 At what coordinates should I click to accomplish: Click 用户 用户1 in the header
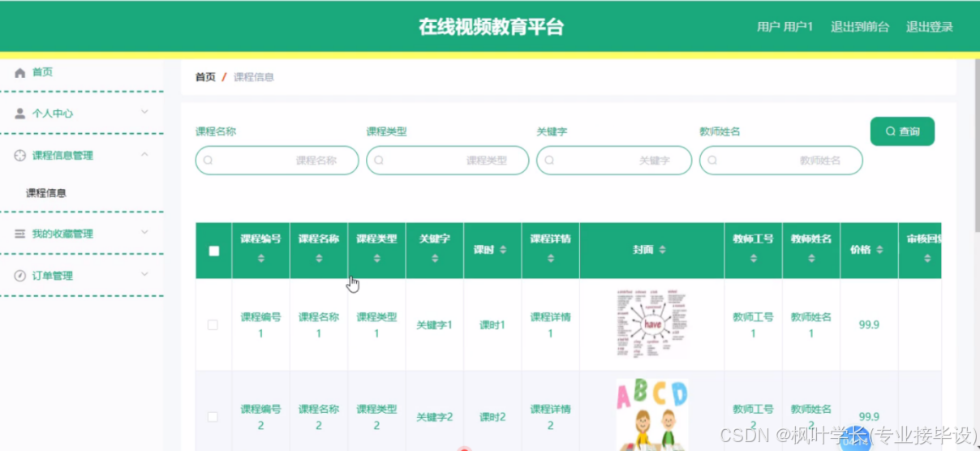coord(785,27)
